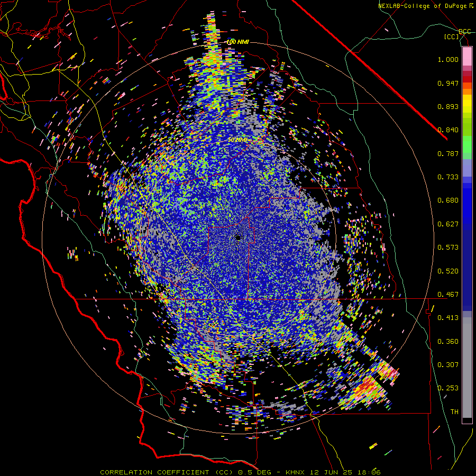Click the 0.520 scale value

coord(448,271)
